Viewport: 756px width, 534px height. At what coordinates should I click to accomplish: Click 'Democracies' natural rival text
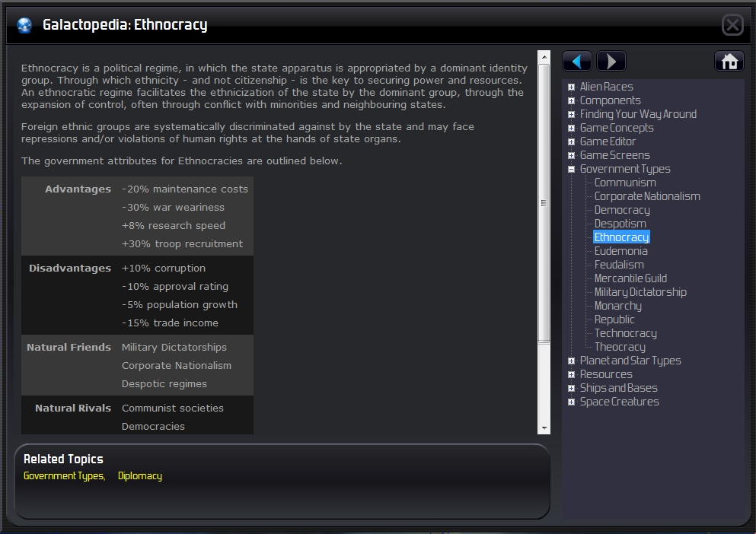[153, 426]
